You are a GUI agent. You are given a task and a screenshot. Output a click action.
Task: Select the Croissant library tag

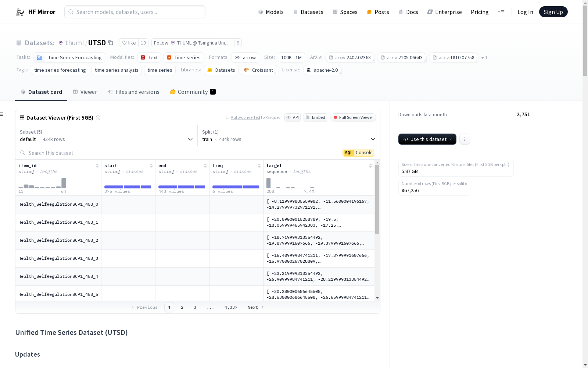coord(259,70)
